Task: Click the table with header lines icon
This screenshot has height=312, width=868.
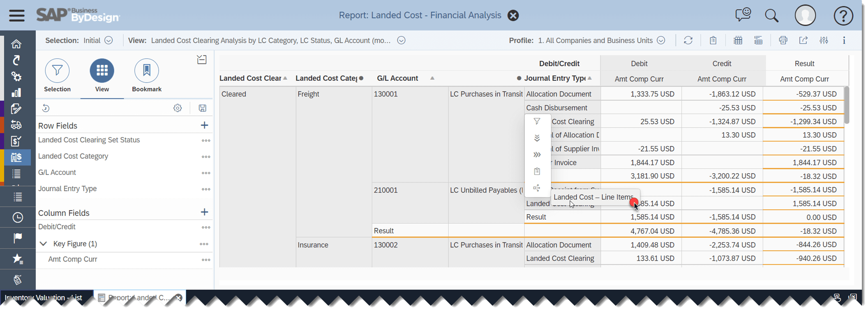Action: click(x=758, y=40)
